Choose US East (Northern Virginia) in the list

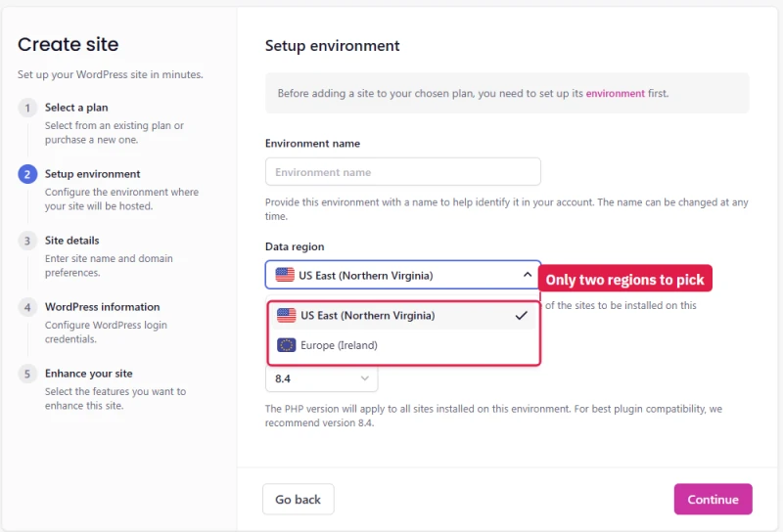403,316
